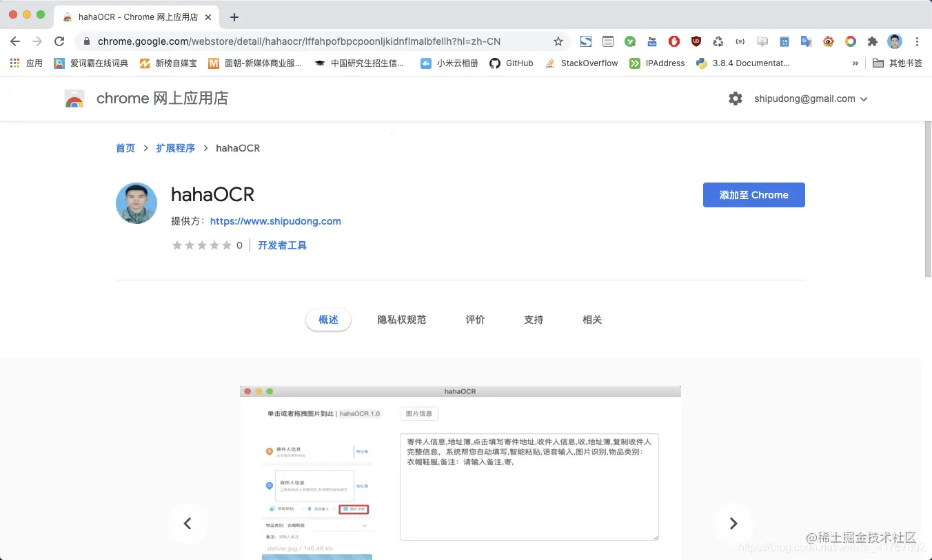The image size is (932, 560).
Task: Open the 中国研究生招生信息 bookmark
Action: (359, 63)
